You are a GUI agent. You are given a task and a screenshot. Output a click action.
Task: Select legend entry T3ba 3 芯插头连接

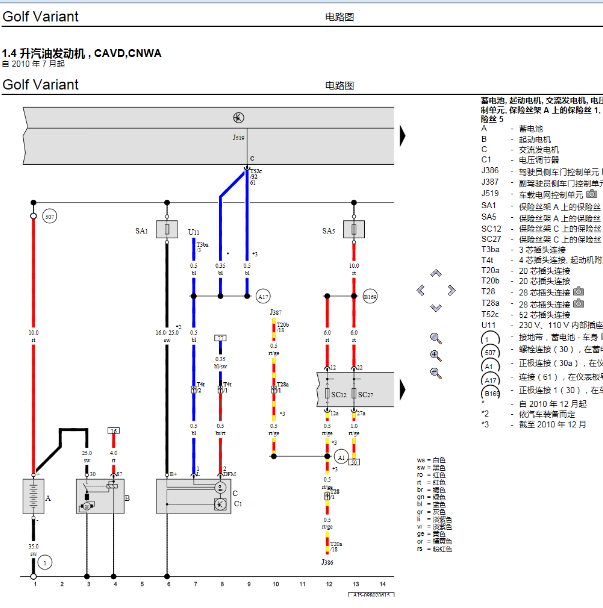coord(523,250)
